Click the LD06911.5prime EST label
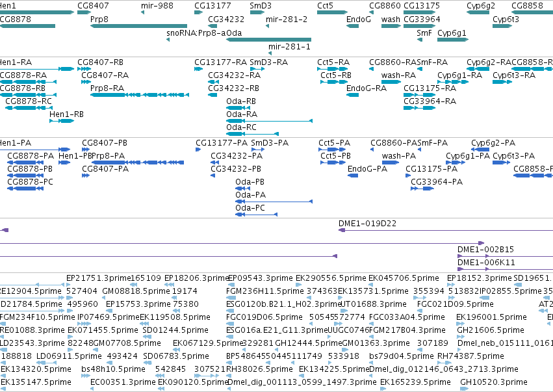The width and height of the screenshot is (553, 392). tap(69, 356)
